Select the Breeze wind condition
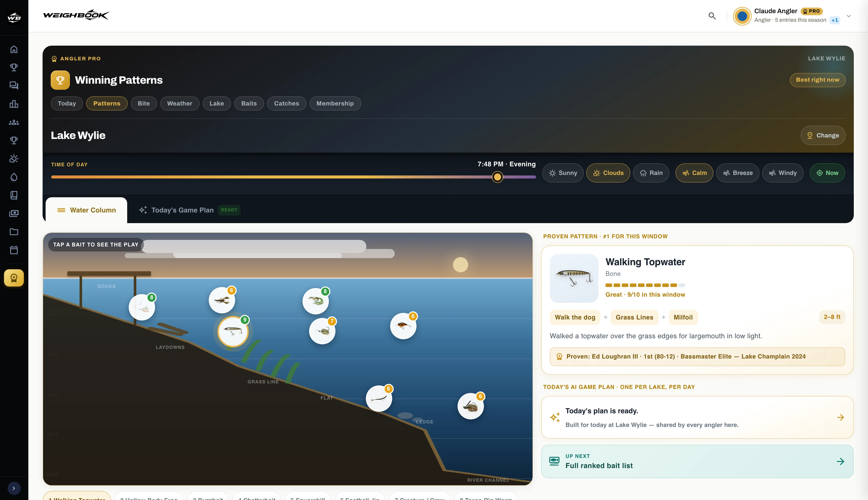The width and height of the screenshot is (868, 500). pyautogui.click(x=738, y=173)
